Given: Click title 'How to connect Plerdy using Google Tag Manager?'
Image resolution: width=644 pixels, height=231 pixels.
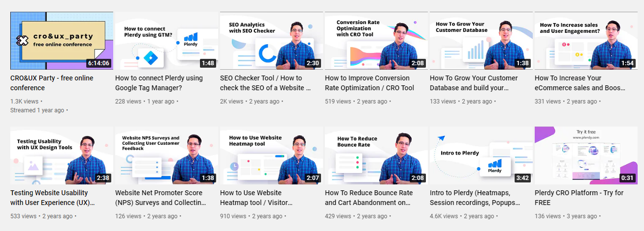Looking at the screenshot, I should 159,83.
